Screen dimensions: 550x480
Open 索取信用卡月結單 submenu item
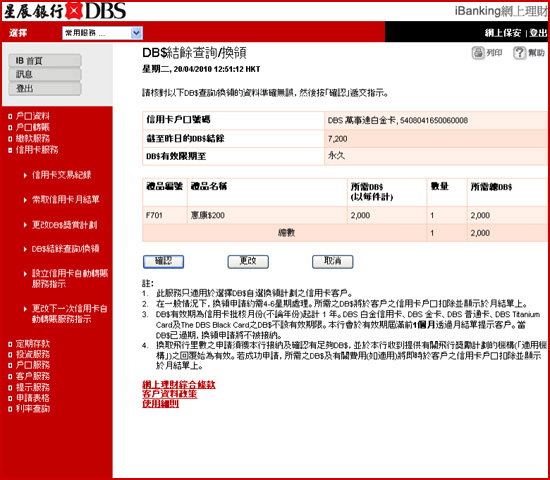[x=66, y=200]
